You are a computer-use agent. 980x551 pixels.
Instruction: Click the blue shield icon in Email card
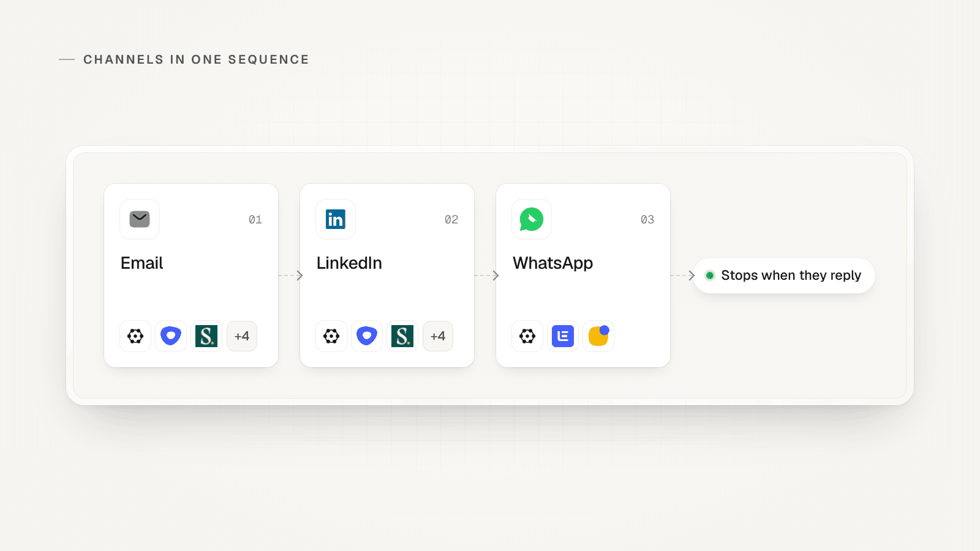coord(171,336)
